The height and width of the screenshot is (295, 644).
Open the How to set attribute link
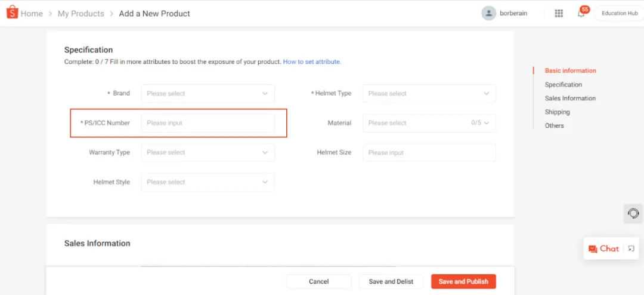[312, 62]
